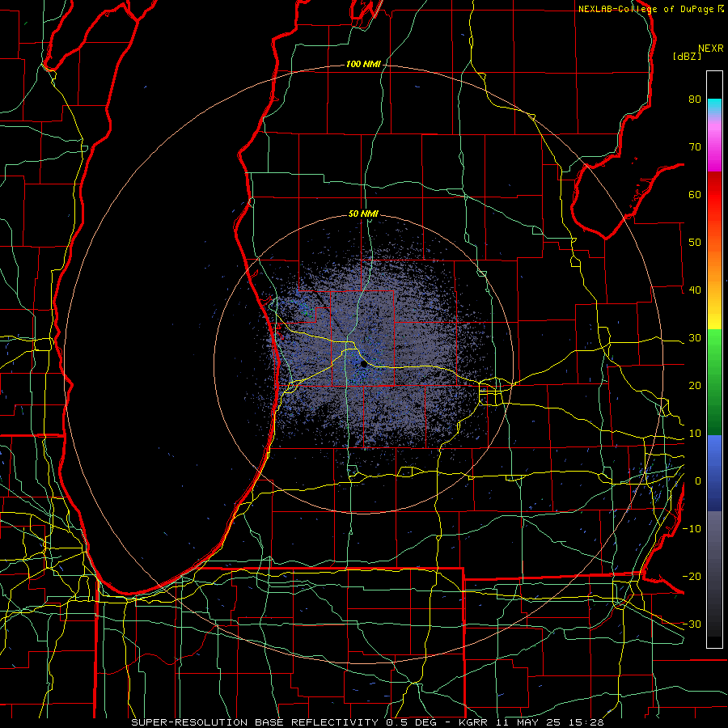Click the cyan segment of the color bar
Viewport: 728px width, 728px height.
point(714,107)
